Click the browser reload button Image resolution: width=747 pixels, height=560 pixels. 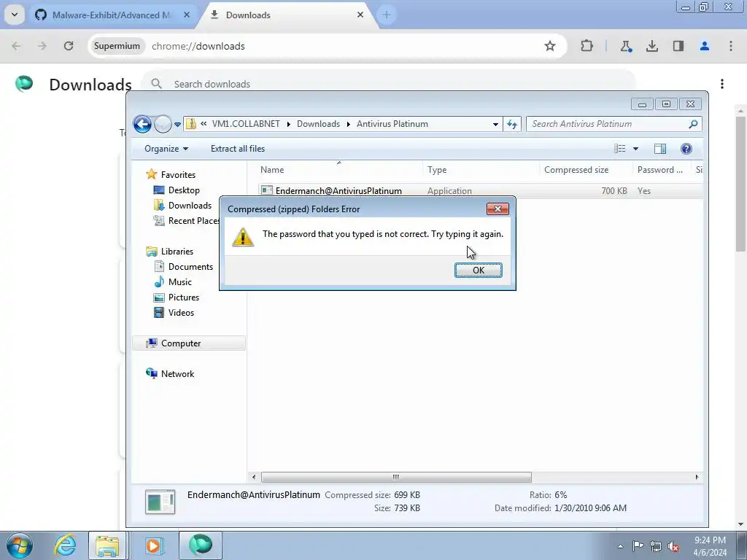(69, 46)
